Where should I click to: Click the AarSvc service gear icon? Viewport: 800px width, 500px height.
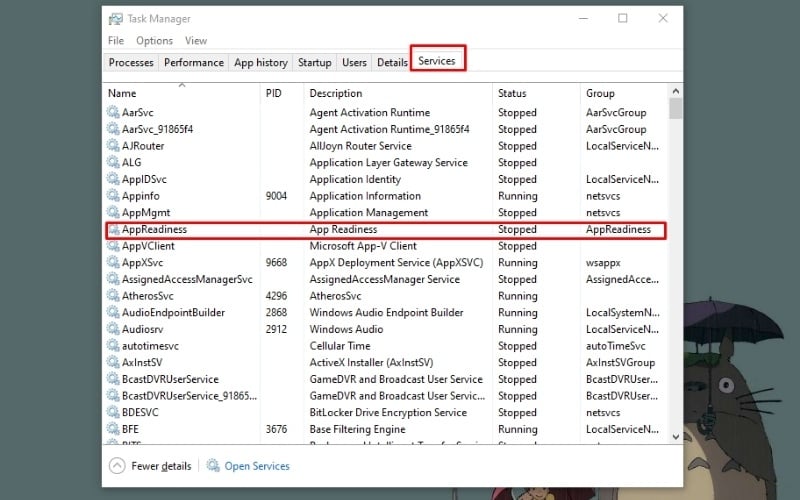[113, 113]
